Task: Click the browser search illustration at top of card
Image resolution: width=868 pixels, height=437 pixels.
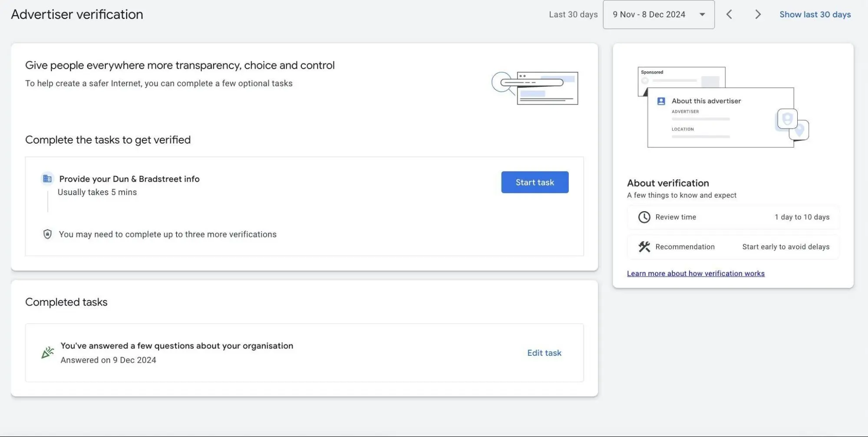Action: (x=535, y=88)
